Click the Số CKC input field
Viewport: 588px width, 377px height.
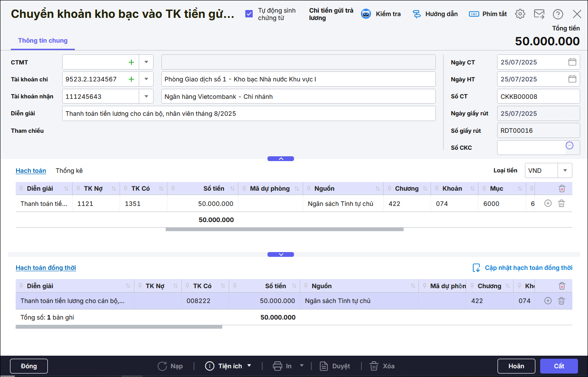[531, 148]
